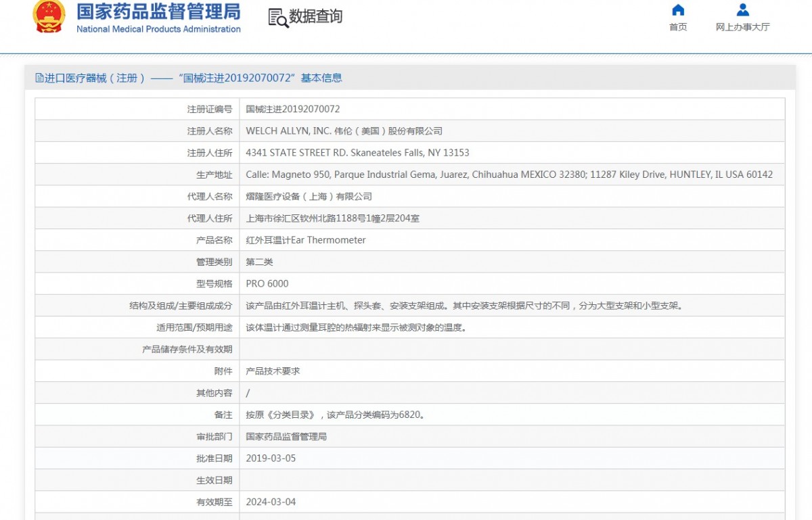Screen dimensions: 812x520
Task: Click the 管理类别 row label
Action: click(x=215, y=262)
